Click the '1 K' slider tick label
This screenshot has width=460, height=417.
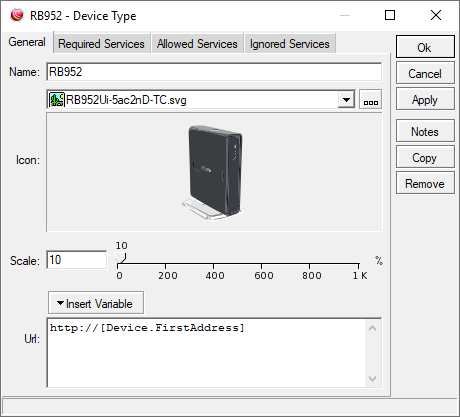coord(360,275)
